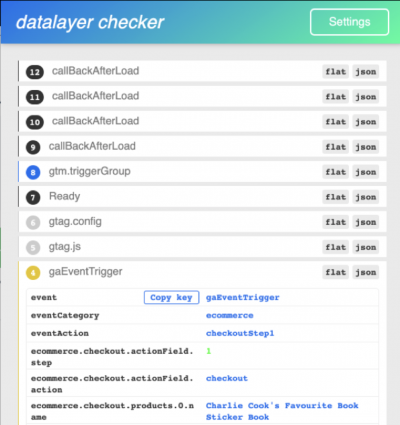Click the number 11 badge icon
Image resolution: width=400 pixels, height=425 pixels.
point(35,97)
